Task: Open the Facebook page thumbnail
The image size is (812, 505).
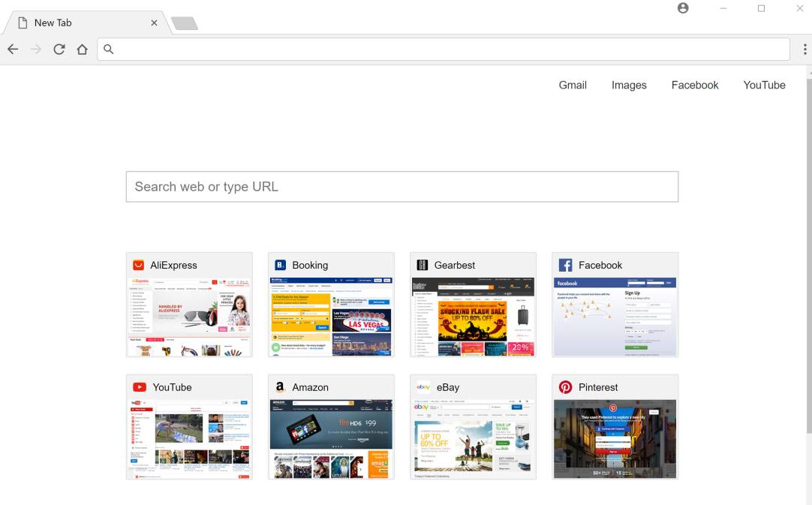Action: click(x=615, y=317)
